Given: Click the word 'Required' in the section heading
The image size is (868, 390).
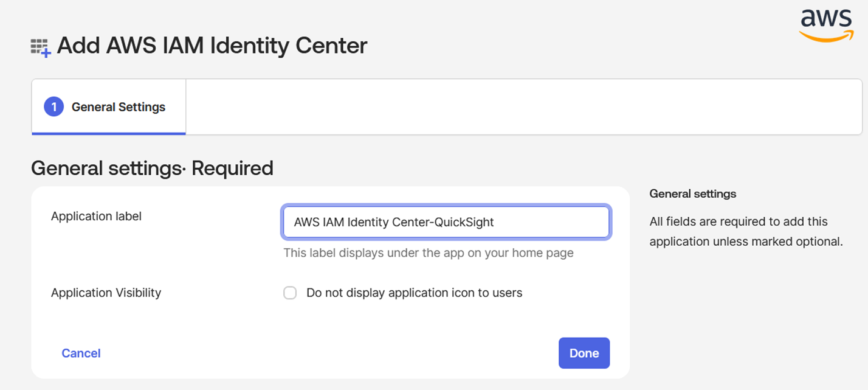Looking at the screenshot, I should (x=232, y=168).
